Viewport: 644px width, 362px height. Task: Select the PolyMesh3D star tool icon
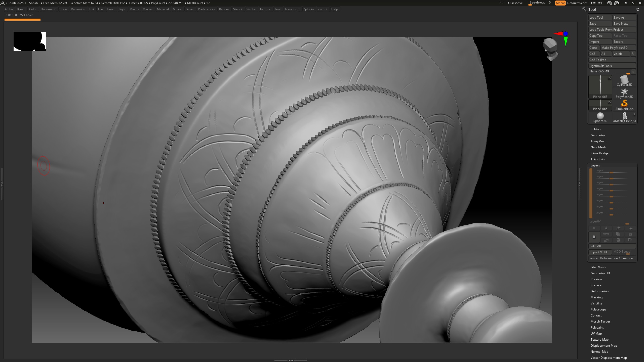coord(624,93)
